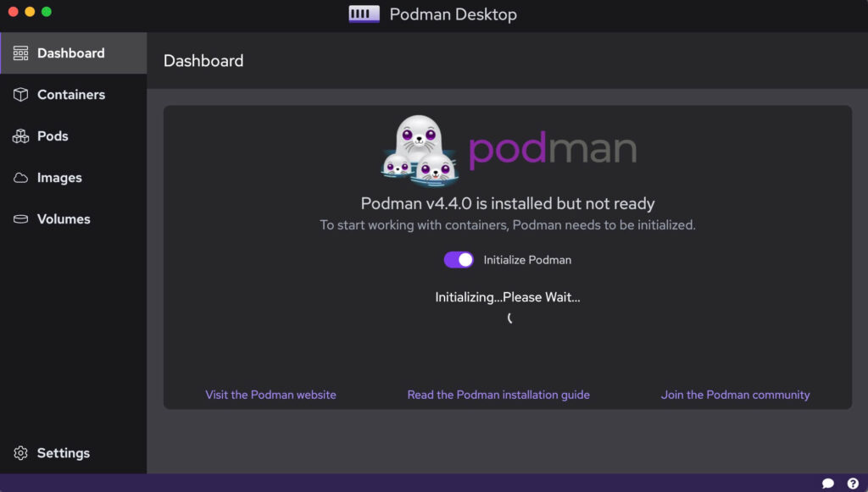The image size is (868, 492).
Task: Click the Settings gear icon
Action: [20, 453]
